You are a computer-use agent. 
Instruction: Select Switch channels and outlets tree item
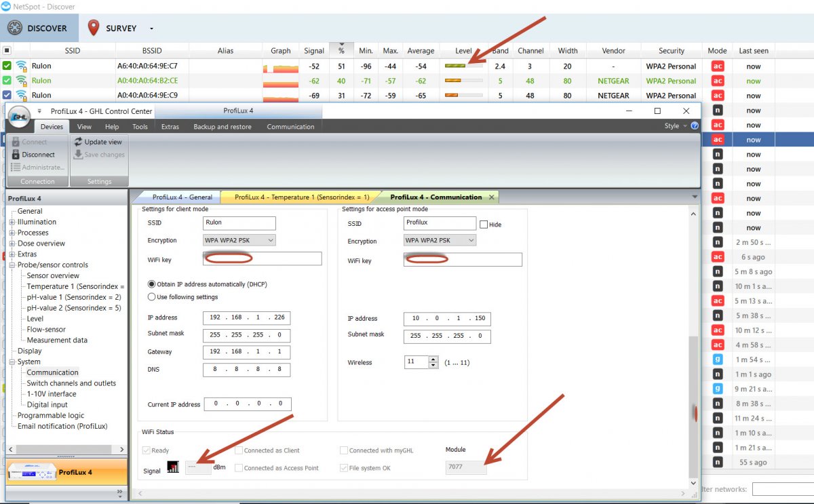71,383
